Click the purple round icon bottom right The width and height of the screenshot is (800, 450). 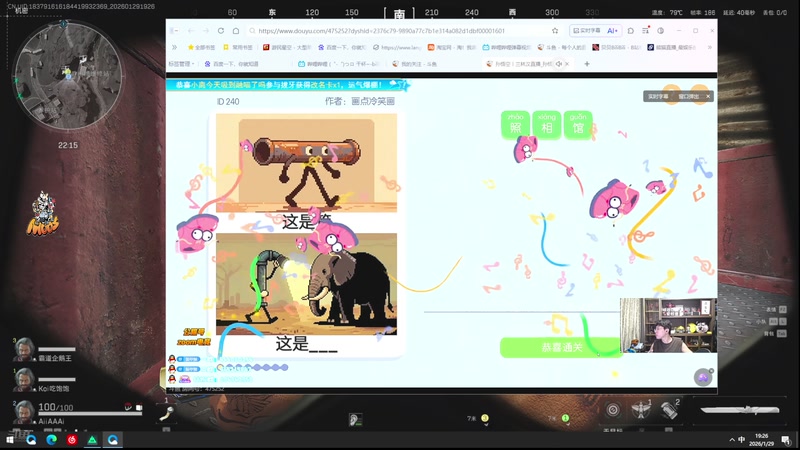703,377
